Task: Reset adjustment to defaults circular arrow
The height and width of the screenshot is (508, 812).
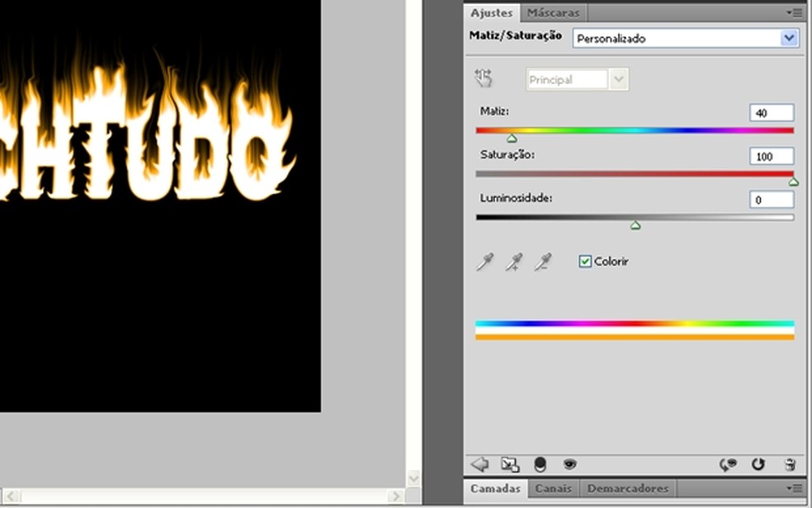Action: (x=758, y=464)
